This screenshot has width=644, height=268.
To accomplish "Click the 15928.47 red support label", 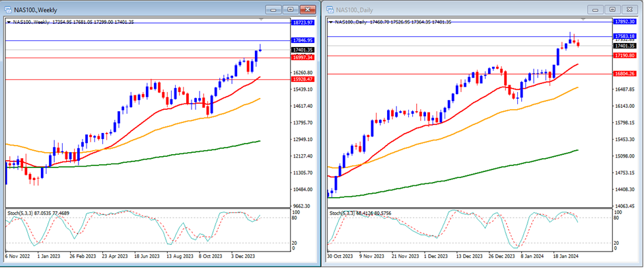I will [303, 79].
